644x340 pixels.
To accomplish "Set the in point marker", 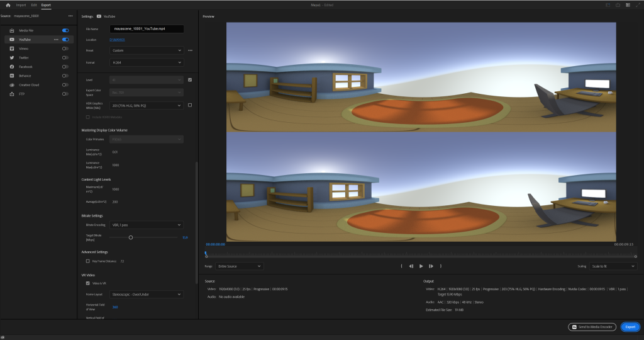I will pos(401,266).
